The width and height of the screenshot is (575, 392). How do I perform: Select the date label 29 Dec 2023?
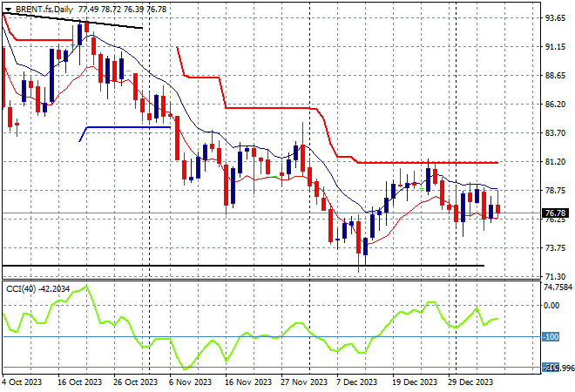pos(470,382)
